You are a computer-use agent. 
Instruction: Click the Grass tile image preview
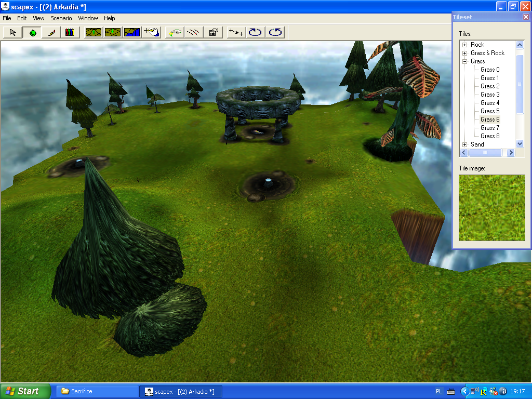point(491,208)
